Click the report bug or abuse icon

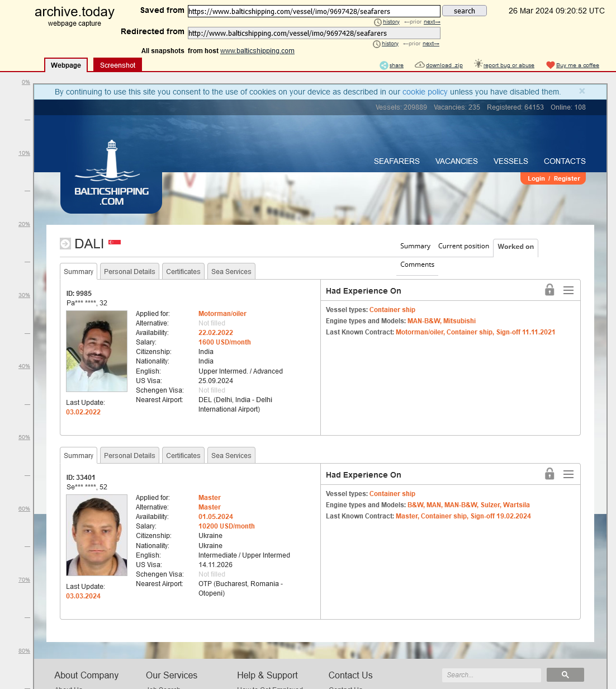[x=478, y=64]
